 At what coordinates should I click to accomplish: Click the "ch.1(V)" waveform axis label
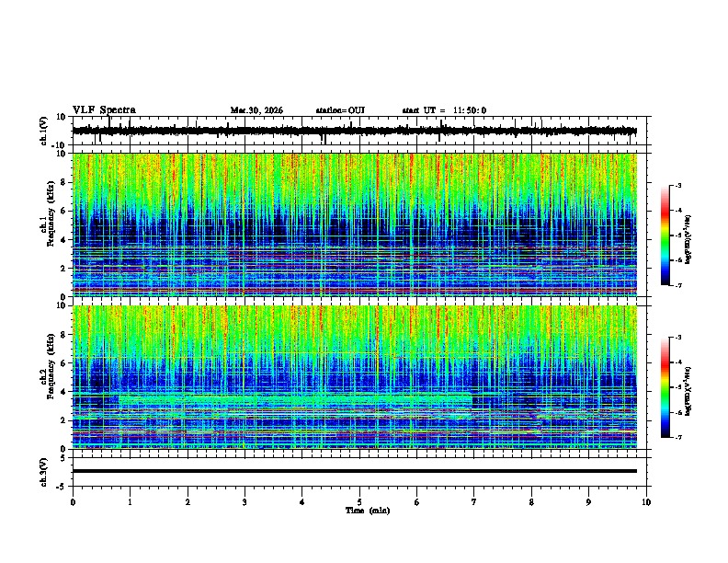(44, 131)
